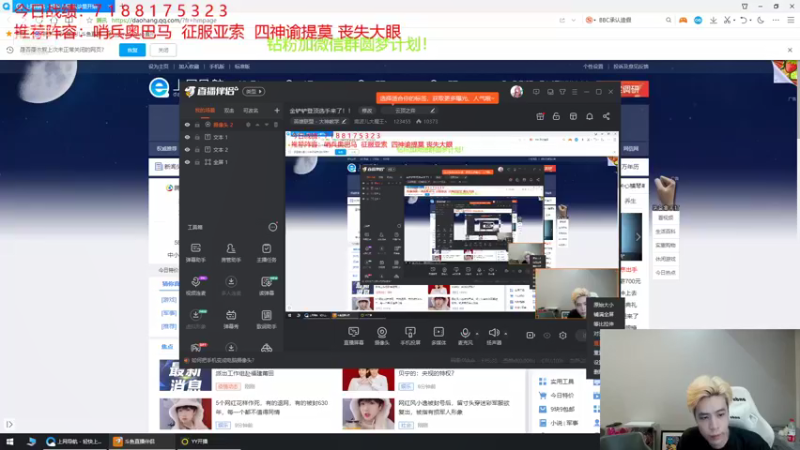Open the 萌新九大魔王 dropdown
The height and width of the screenshot is (450, 800).
(x=370, y=121)
